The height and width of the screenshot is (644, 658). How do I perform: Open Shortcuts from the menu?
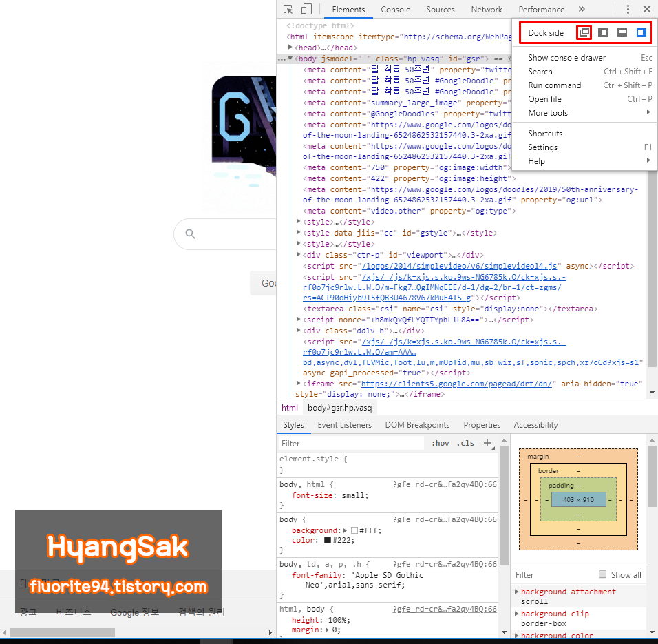click(x=585, y=134)
